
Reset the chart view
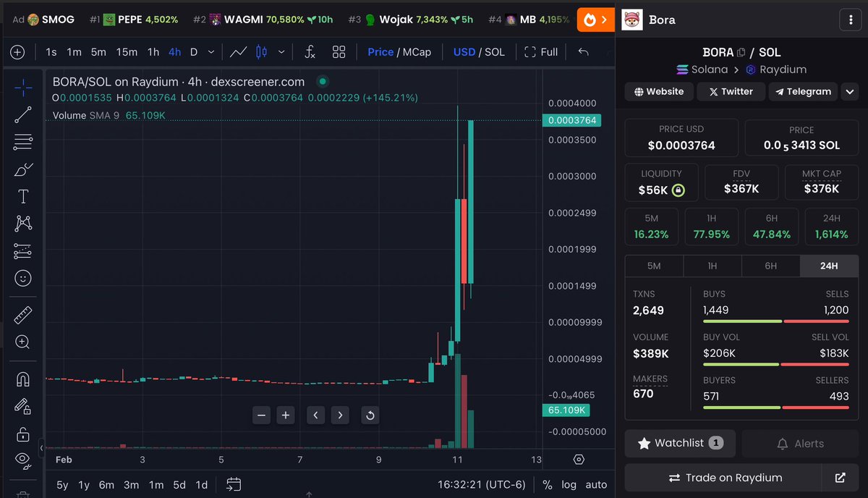click(370, 415)
